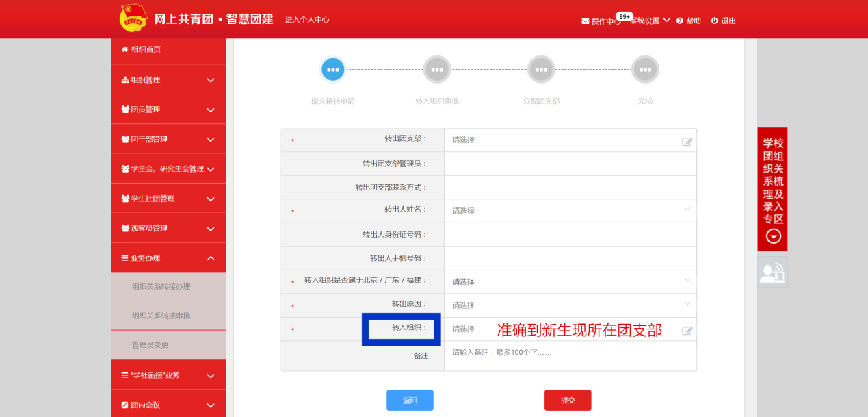
Task: Open the 转出原因 dropdown
Action: pyautogui.click(x=570, y=305)
